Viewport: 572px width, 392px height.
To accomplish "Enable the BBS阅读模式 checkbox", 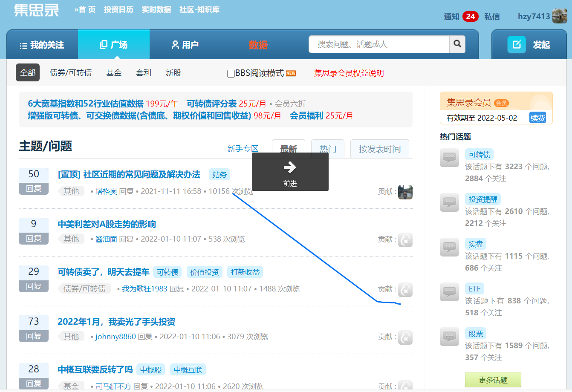I will pyautogui.click(x=231, y=73).
